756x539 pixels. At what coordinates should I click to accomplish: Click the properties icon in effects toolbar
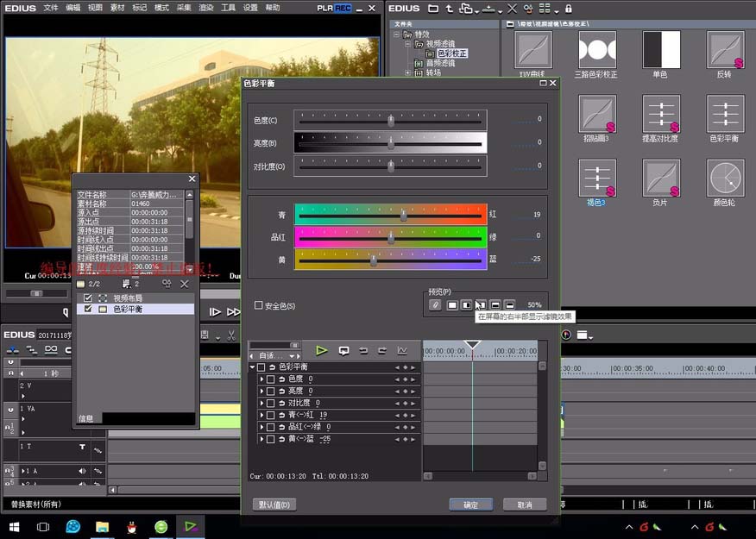coord(528,8)
